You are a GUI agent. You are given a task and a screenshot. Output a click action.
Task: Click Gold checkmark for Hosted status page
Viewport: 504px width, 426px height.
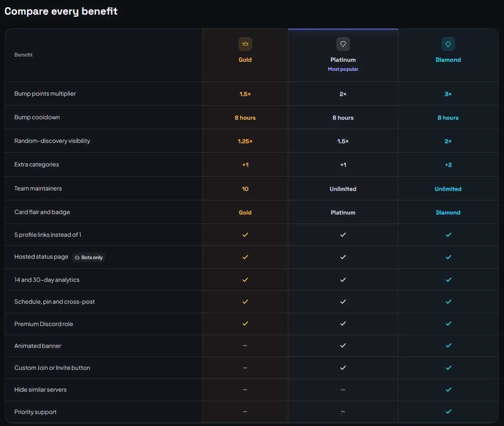(245, 257)
